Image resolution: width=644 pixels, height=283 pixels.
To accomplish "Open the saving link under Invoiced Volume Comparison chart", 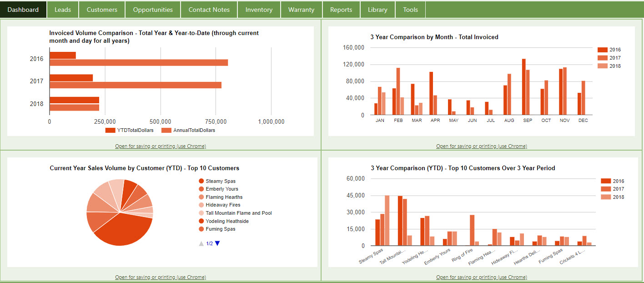I will coord(160,146).
